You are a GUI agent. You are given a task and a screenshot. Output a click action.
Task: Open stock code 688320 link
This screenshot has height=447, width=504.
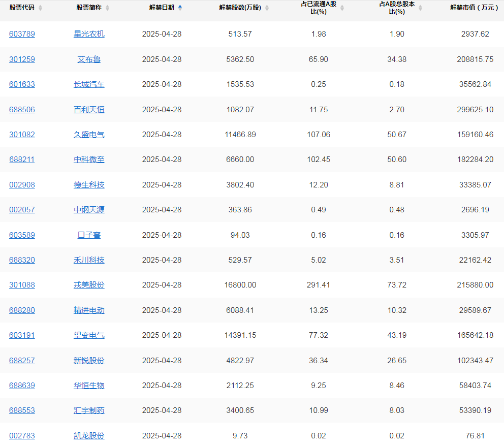click(22, 260)
